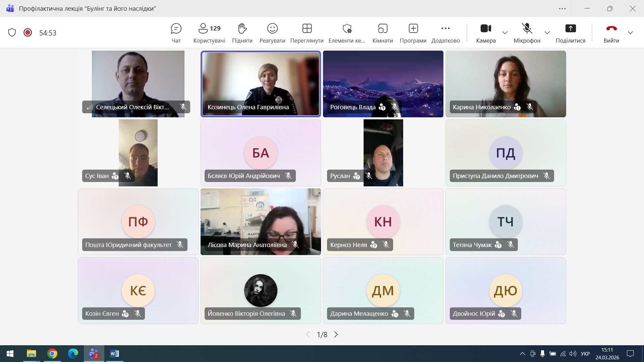This screenshot has width=644, height=362.
Task: Open the view layout options
Action: (307, 33)
